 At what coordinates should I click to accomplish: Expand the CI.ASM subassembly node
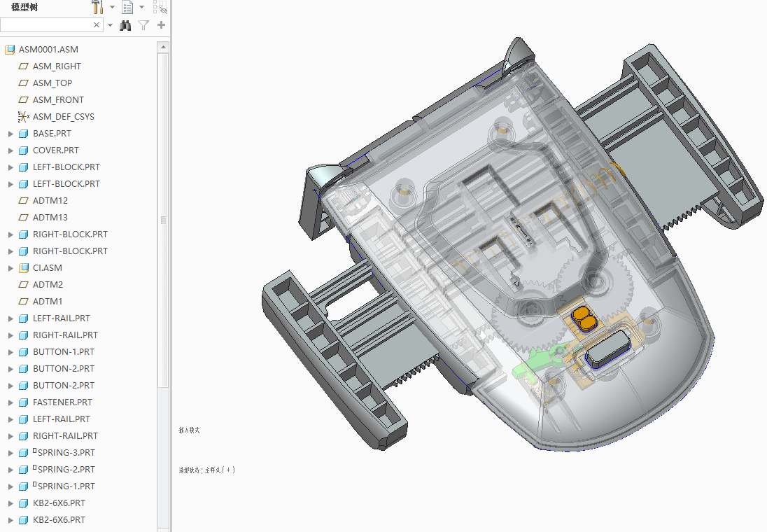pos(10,268)
